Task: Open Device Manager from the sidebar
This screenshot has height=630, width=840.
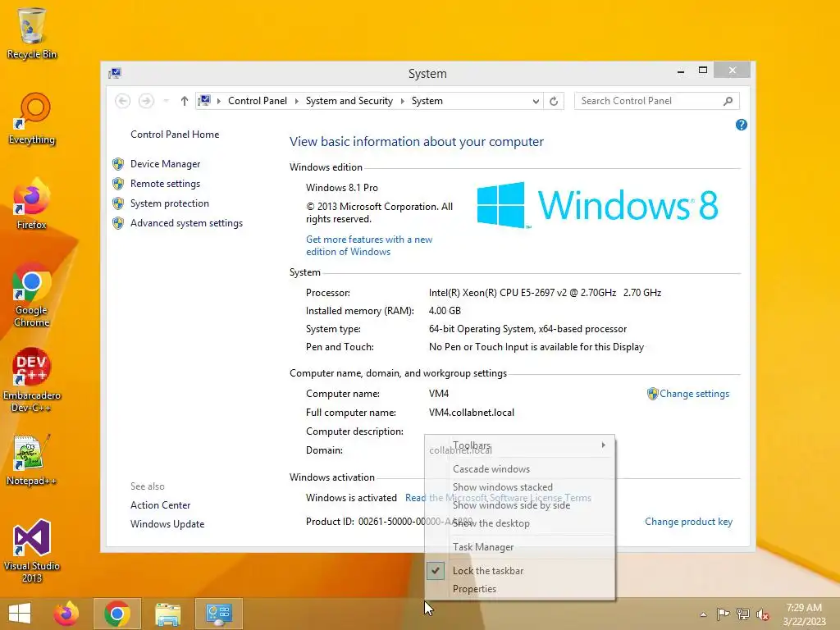Action: pyautogui.click(x=165, y=164)
